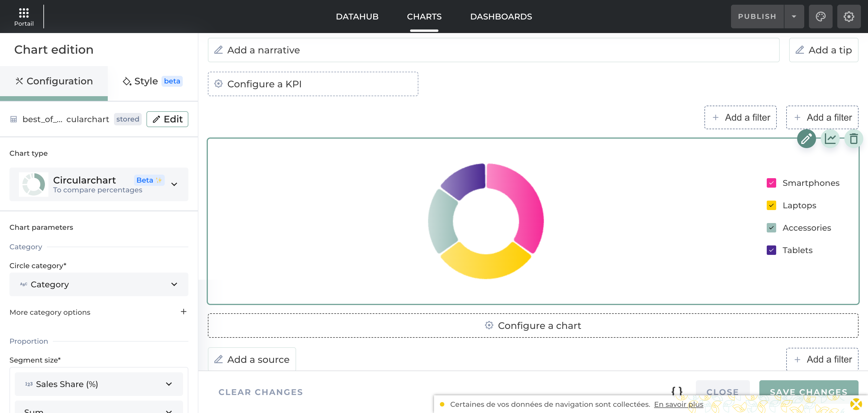Open the En savoir plus link
This screenshot has width=868, height=413.
click(678, 404)
